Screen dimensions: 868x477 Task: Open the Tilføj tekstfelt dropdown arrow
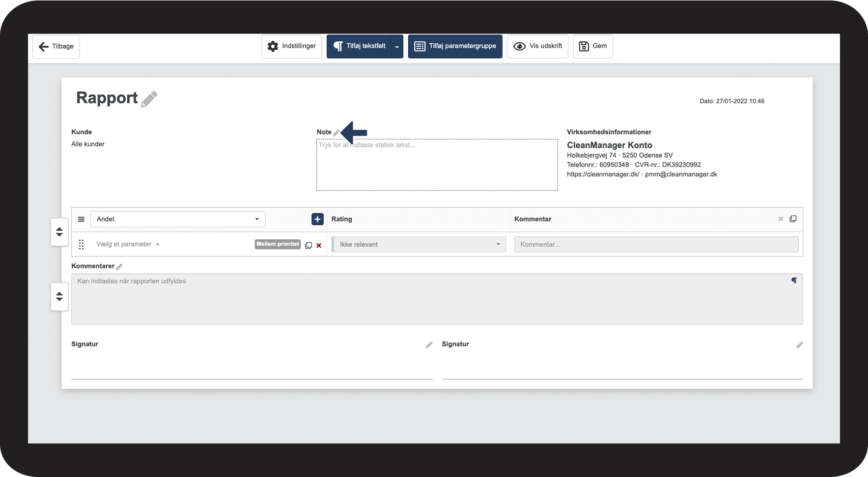click(397, 47)
